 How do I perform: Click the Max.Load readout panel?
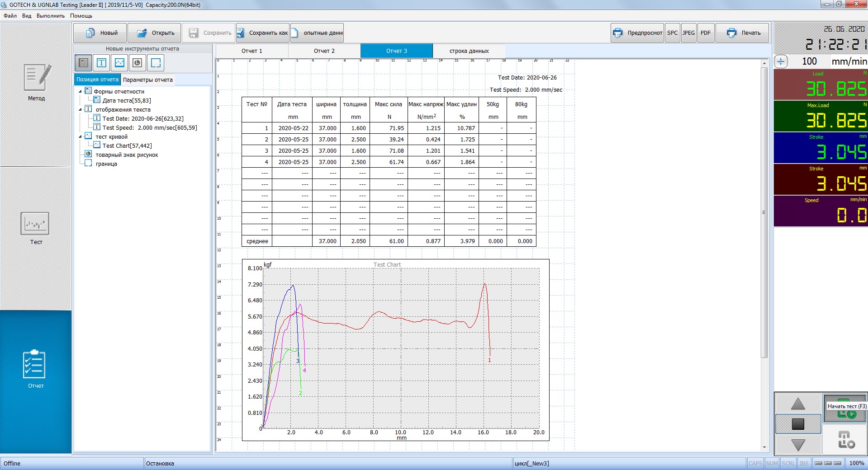click(x=821, y=116)
